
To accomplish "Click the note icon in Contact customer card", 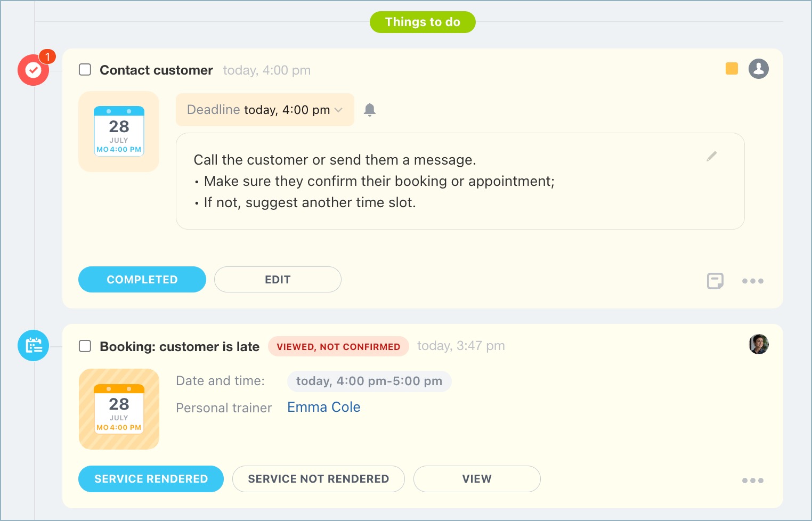I will pyautogui.click(x=715, y=281).
